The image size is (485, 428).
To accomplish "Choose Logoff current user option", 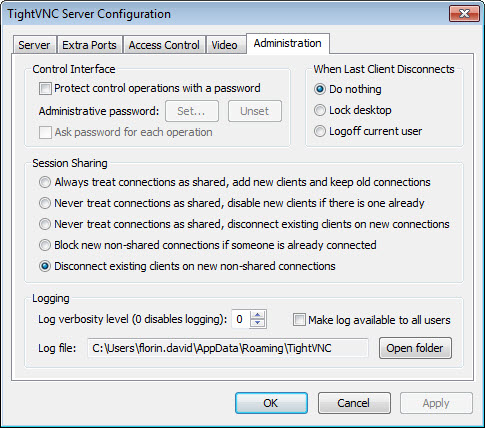I will [x=320, y=131].
